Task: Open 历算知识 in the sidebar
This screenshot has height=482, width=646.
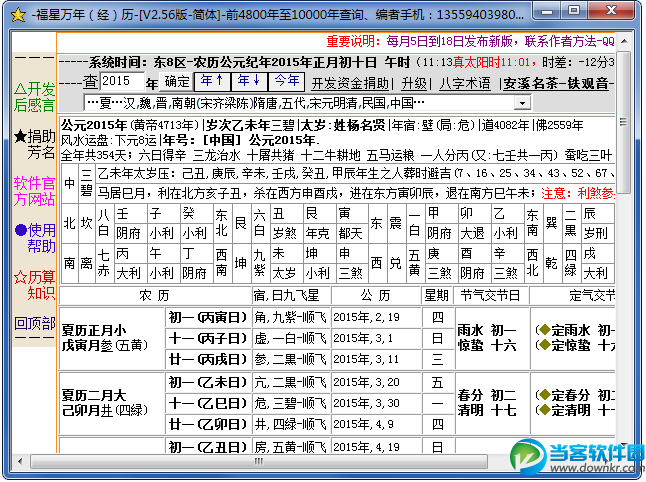Action: (x=34, y=285)
